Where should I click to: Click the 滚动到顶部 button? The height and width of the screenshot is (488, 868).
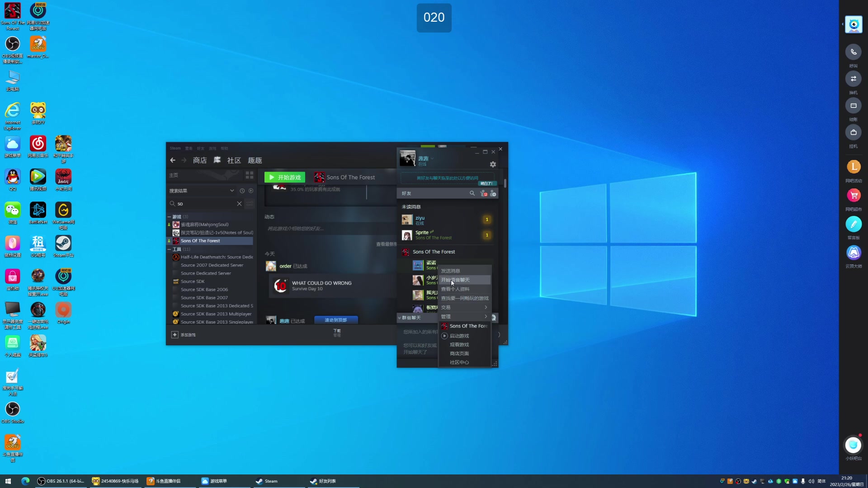point(336,320)
